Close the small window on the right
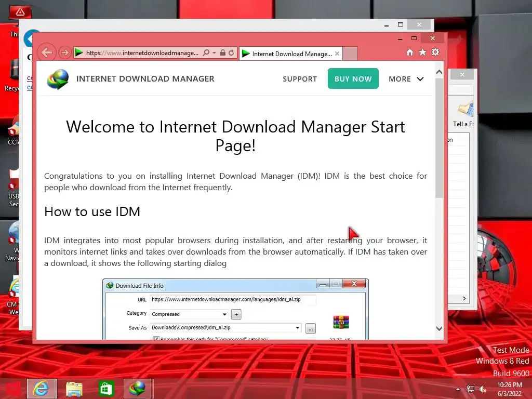The image size is (532, 399). pyautogui.click(x=462, y=75)
